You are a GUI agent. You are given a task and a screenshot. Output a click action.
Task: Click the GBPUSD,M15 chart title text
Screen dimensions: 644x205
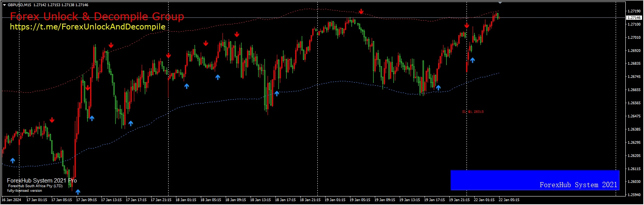(19, 5)
